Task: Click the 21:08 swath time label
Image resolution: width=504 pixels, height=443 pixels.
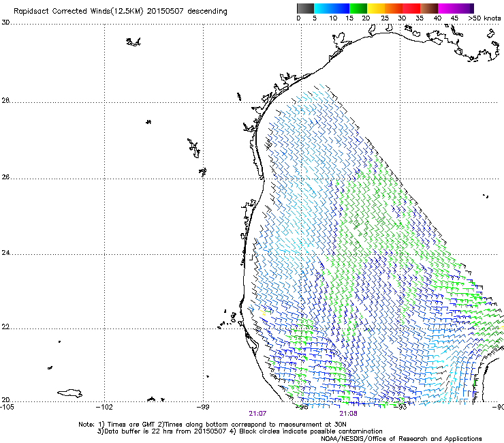Action: tap(349, 414)
